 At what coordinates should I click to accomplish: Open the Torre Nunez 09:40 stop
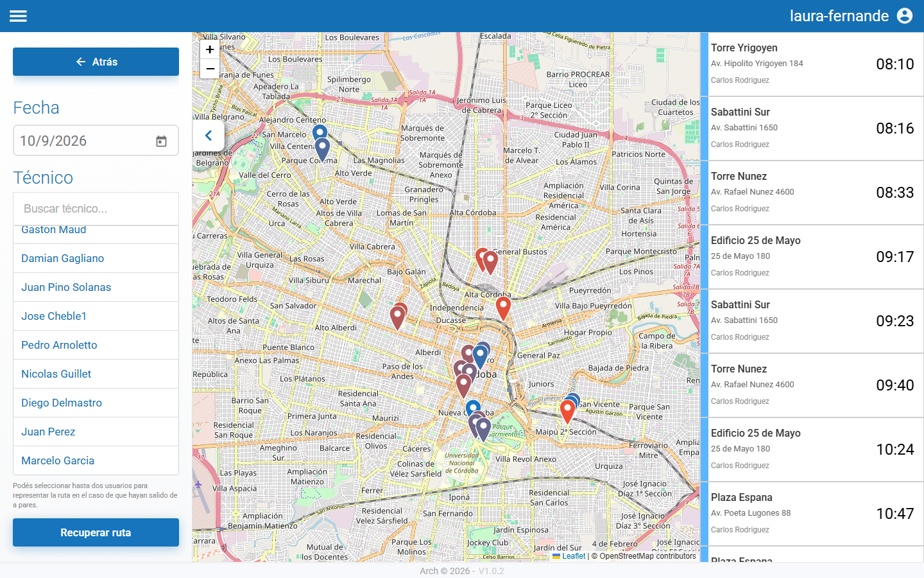[x=812, y=385]
